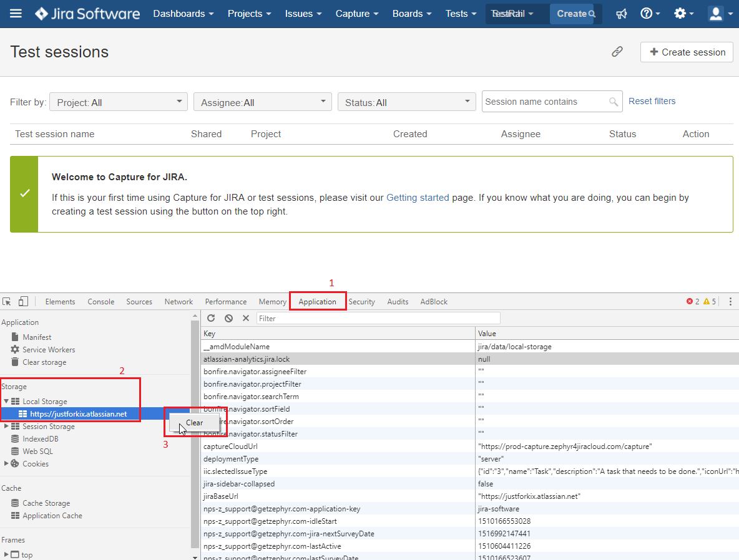Screen dimensions: 739x560
Task: Click the sidebar scrollbar down arrow
Action: pos(195,557)
